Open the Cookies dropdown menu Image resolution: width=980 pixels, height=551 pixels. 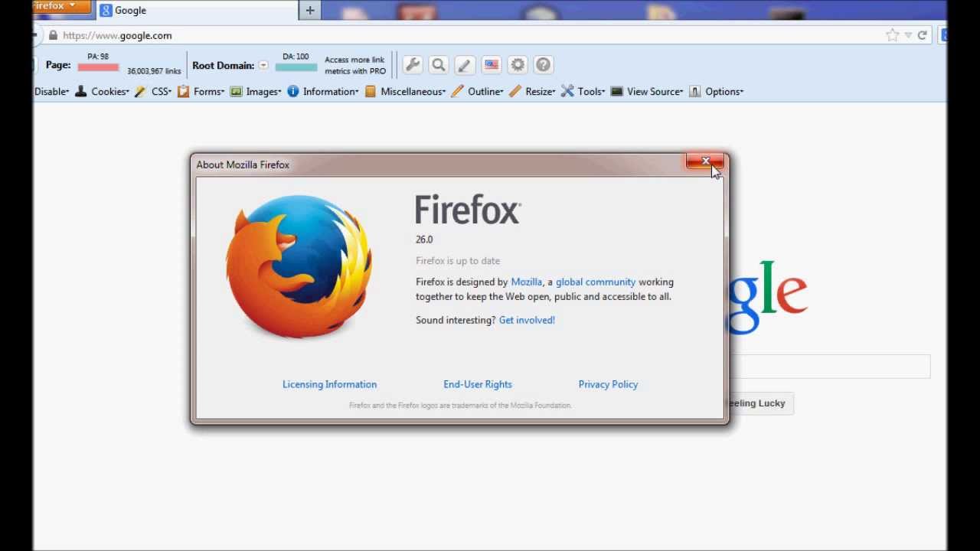tap(110, 91)
